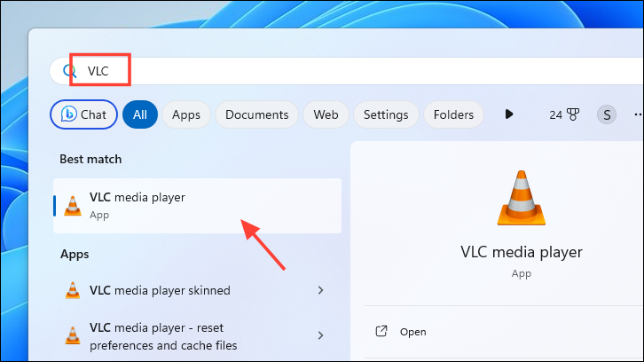644x362 pixels.
Task: Switch to the Folders filter tab
Action: tap(453, 114)
